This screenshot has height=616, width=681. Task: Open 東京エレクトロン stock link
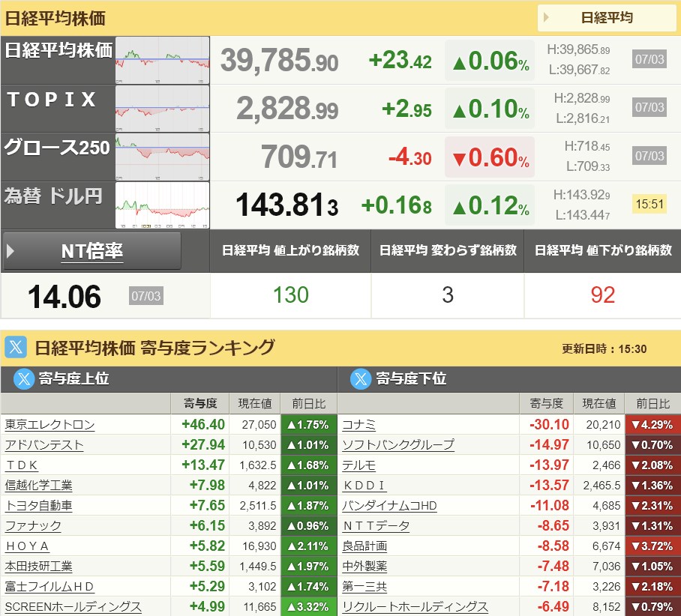pos(49,425)
